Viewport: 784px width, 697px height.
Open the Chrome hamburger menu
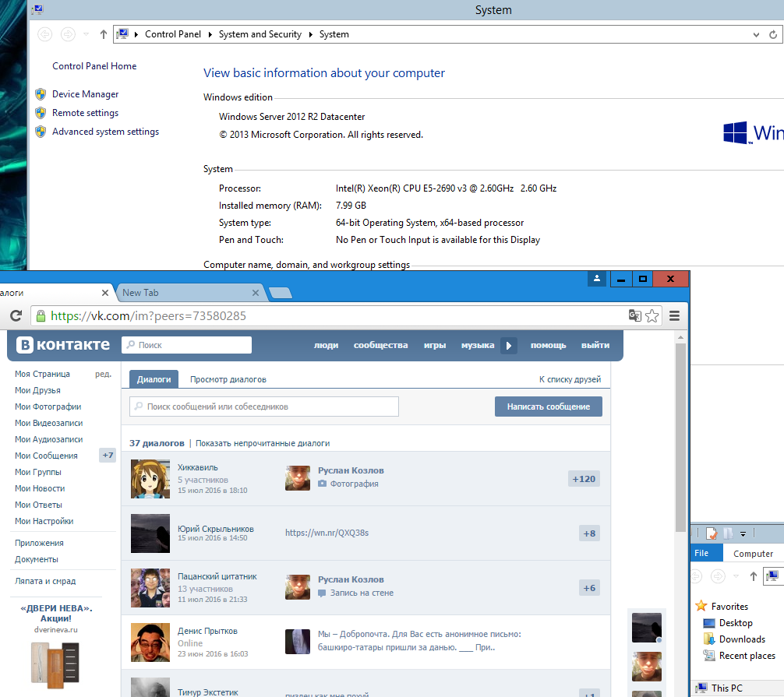point(674,315)
